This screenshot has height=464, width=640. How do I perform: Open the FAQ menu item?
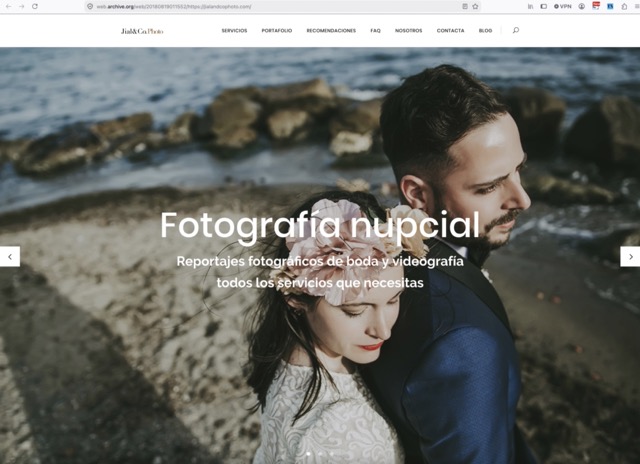coord(376,31)
